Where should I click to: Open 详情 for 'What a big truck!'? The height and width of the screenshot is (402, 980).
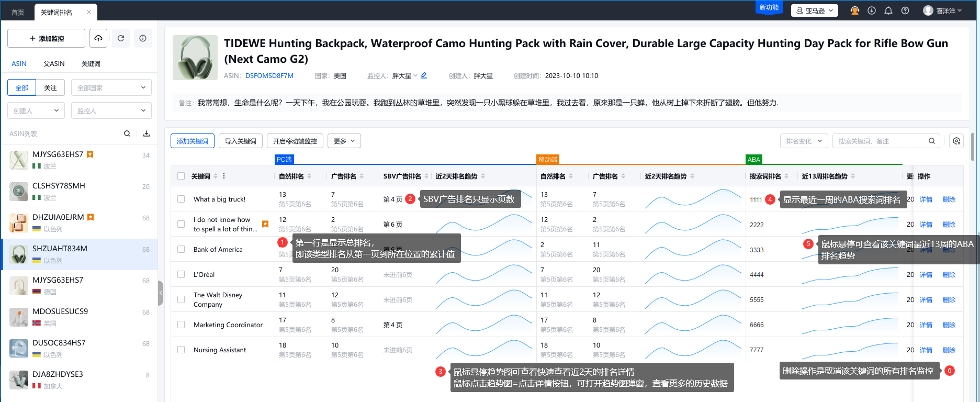(x=926, y=199)
